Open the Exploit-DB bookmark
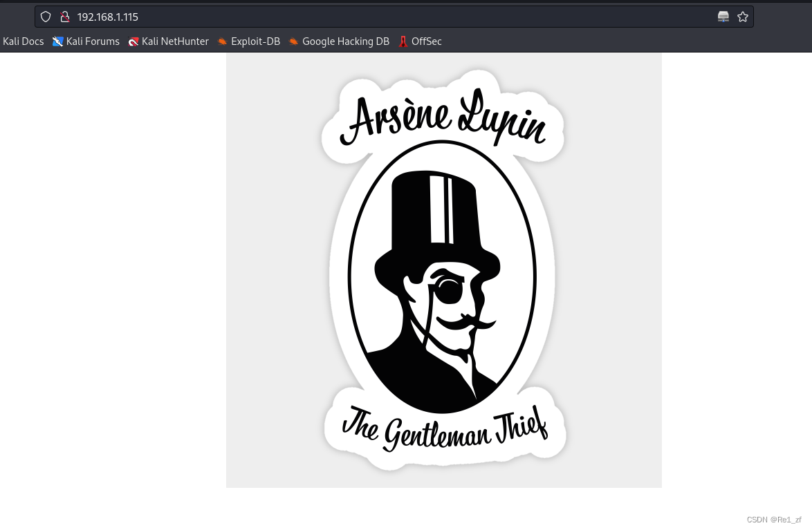Screen dimensions: 812x530 click(248, 41)
